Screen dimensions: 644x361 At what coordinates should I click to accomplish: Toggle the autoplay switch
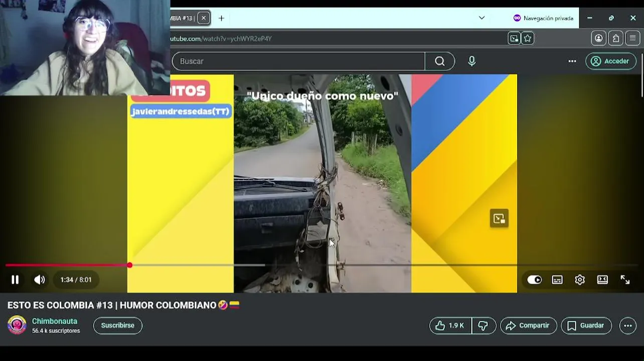pyautogui.click(x=534, y=280)
